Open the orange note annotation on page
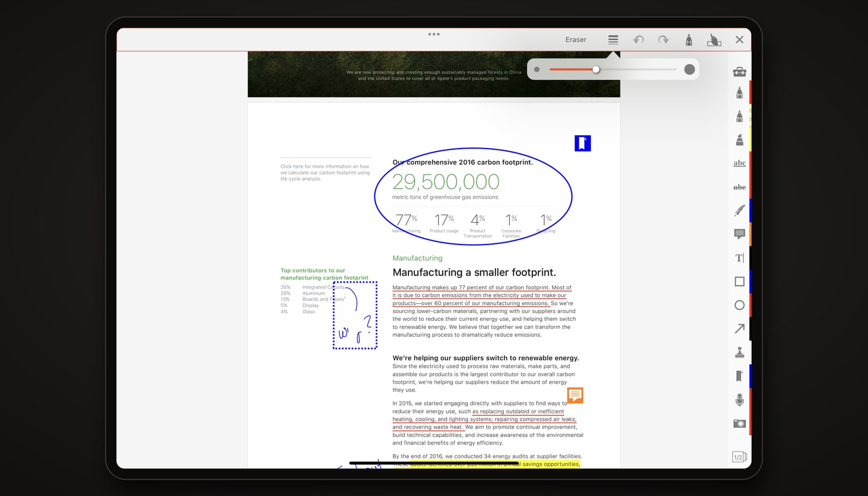 click(x=575, y=395)
